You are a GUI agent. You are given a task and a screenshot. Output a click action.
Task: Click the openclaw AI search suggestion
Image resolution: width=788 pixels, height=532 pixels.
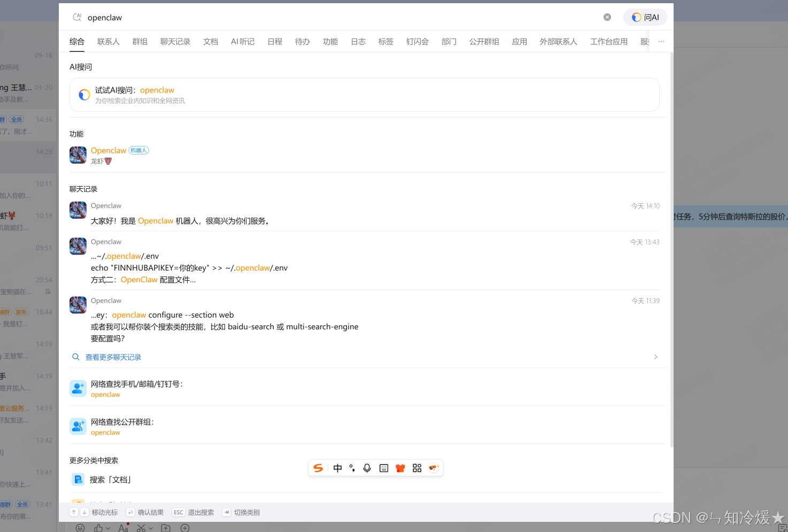point(157,90)
